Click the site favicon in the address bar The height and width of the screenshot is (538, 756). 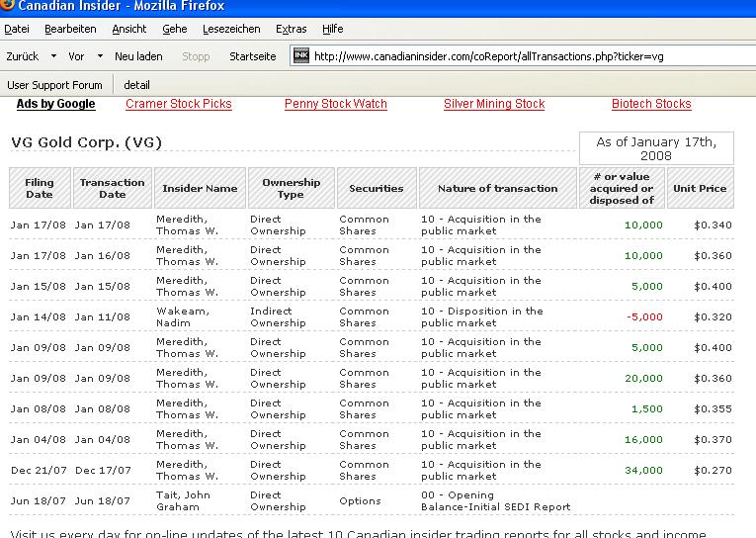pos(301,55)
